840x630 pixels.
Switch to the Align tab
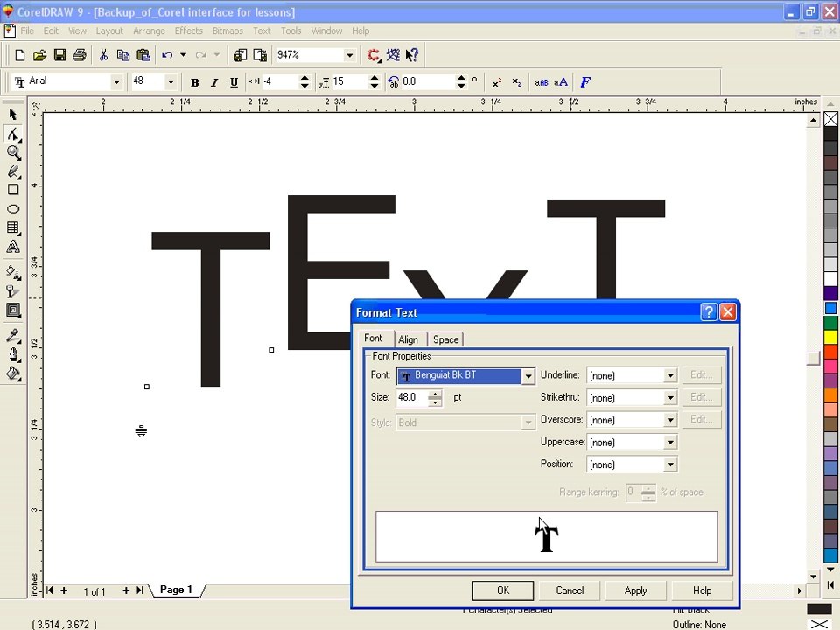[x=409, y=339]
